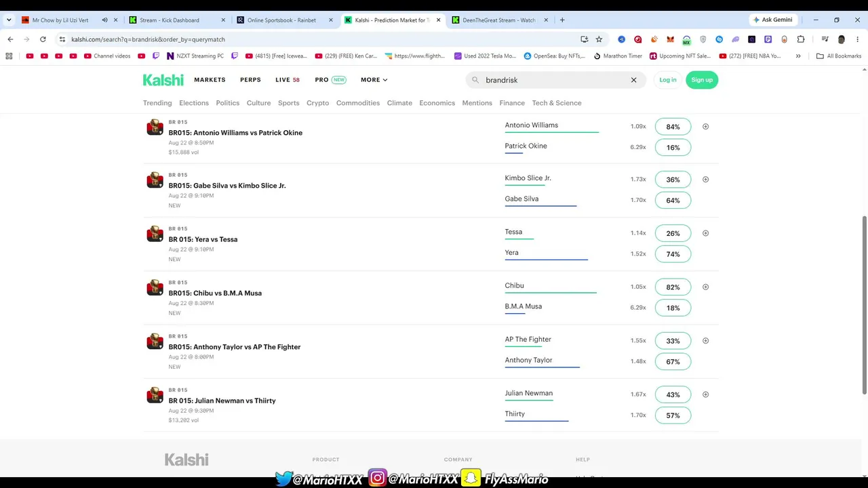Open the Chrome profile avatar
The height and width of the screenshot is (488, 868).
coord(842,39)
